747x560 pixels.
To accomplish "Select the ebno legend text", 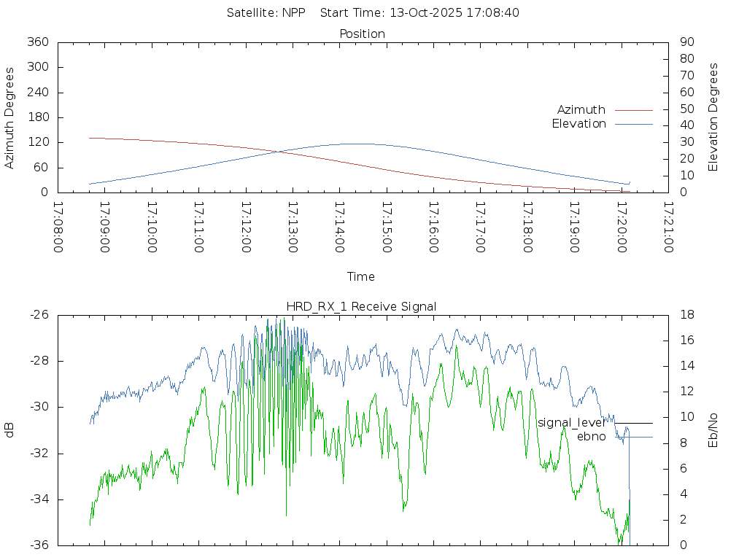I will point(591,437).
